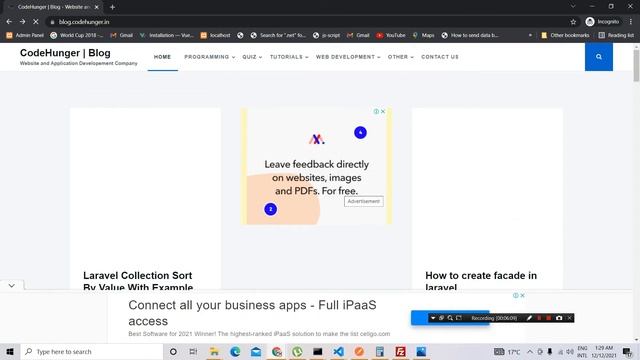
Task: Expand the WEB DEVELOPMENT menu
Action: (348, 57)
